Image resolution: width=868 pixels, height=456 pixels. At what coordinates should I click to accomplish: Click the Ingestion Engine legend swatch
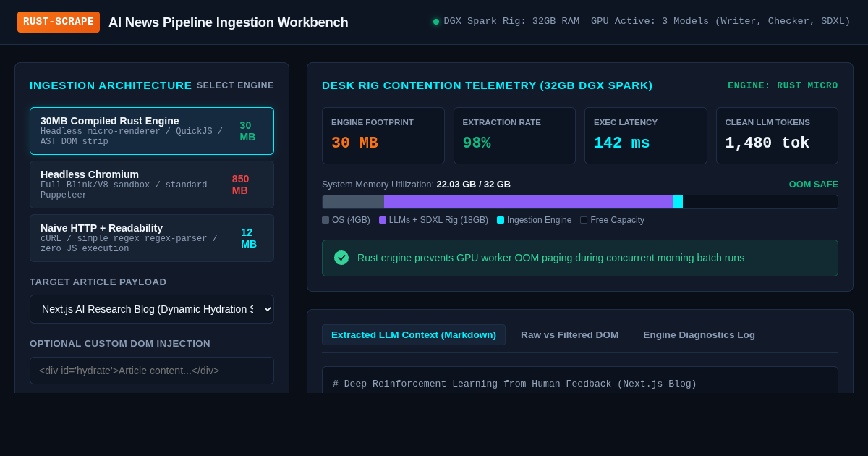(x=501, y=220)
